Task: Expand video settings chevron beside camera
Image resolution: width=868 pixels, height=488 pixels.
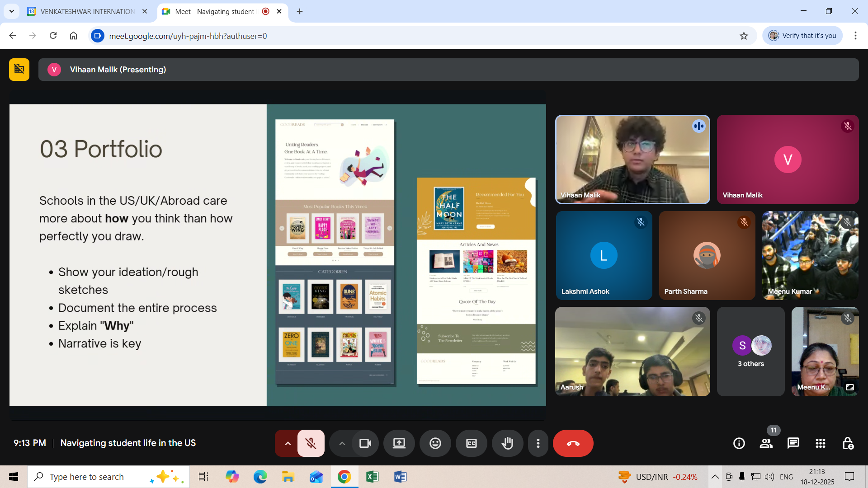Action: pos(342,443)
